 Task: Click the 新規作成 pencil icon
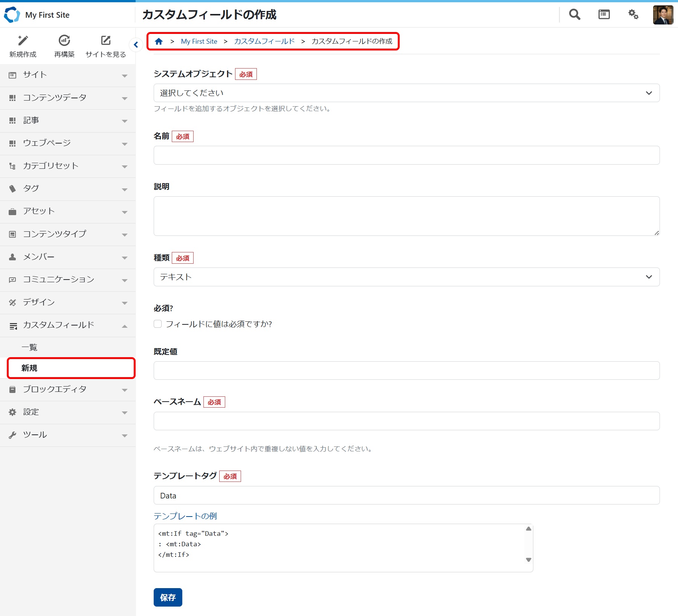[x=23, y=41]
